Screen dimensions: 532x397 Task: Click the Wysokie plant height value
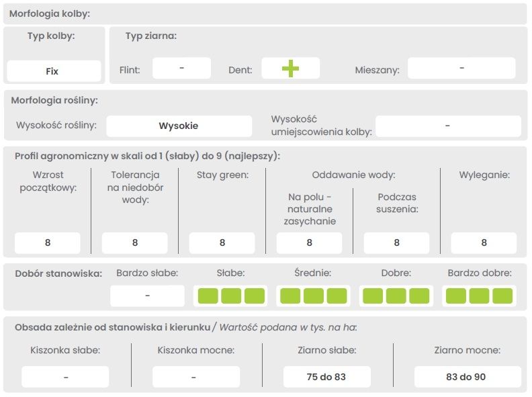pos(179,126)
